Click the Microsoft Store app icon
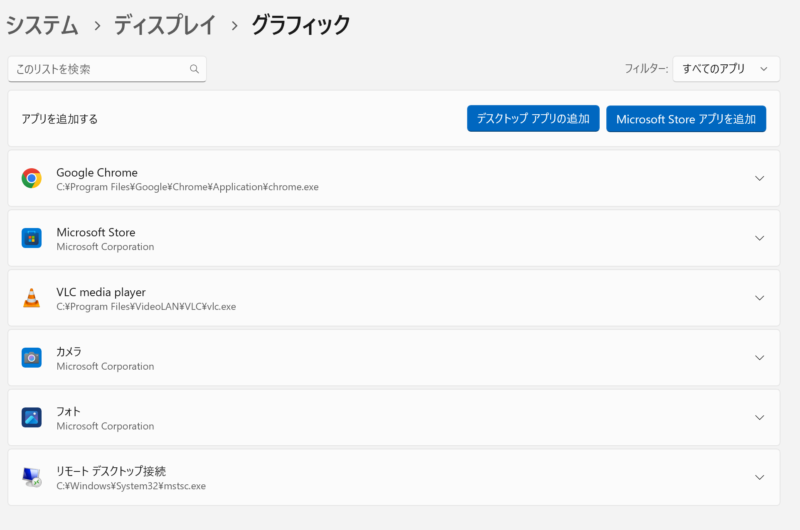800x530 pixels. point(32,238)
